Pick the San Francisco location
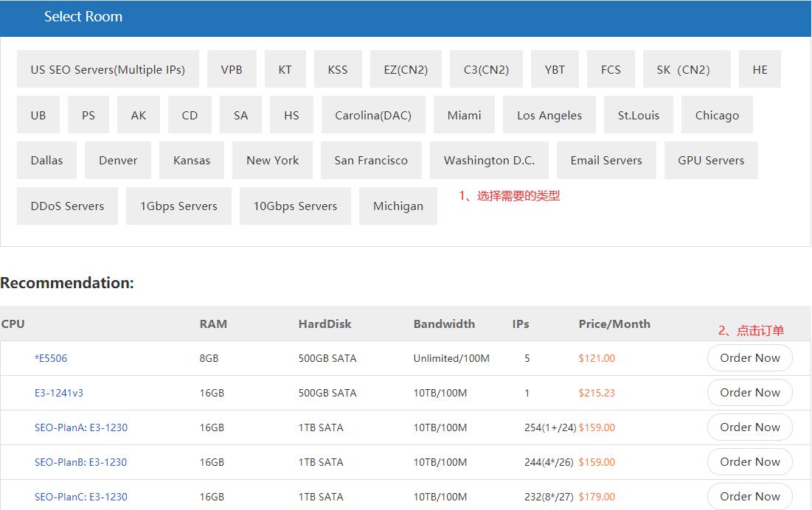Screen dimensions: 812x510 (x=371, y=160)
